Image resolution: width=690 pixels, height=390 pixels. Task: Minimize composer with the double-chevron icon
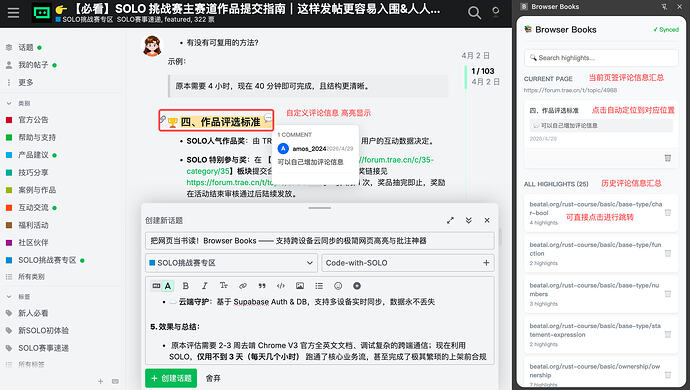tap(468, 220)
